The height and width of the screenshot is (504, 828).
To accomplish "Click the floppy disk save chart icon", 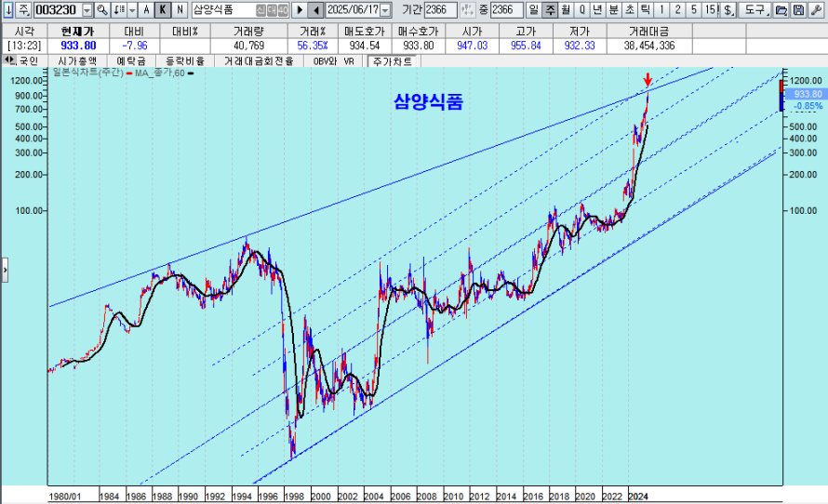I will pyautogui.click(x=798, y=9).
